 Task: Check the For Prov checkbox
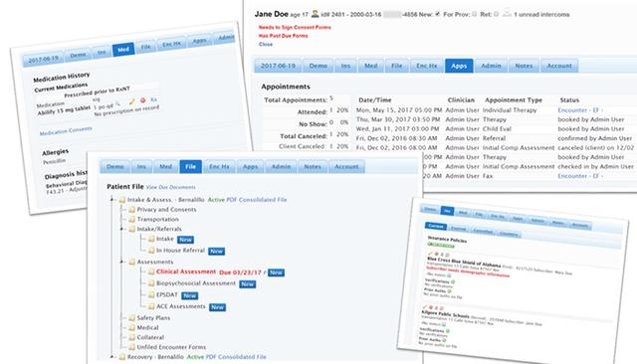(x=474, y=14)
